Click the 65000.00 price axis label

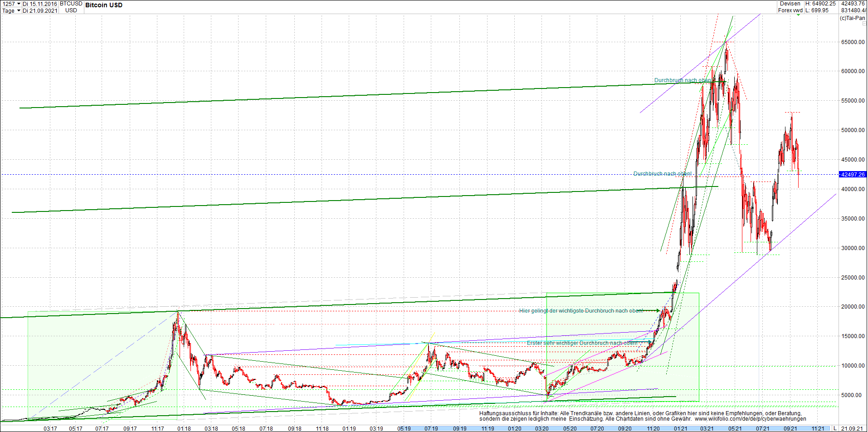853,42
